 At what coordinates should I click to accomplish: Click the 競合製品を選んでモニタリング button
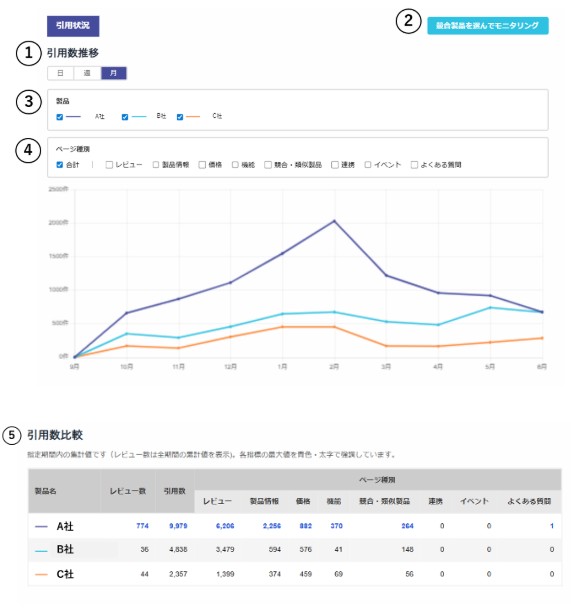487,26
